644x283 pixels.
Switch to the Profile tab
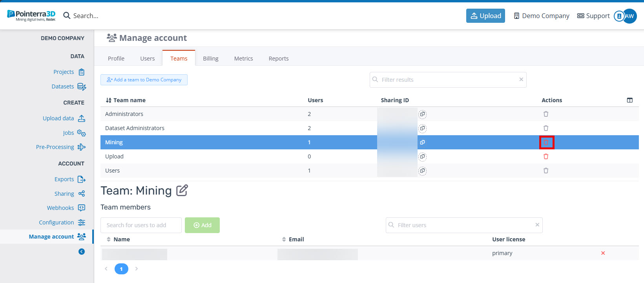(x=116, y=59)
